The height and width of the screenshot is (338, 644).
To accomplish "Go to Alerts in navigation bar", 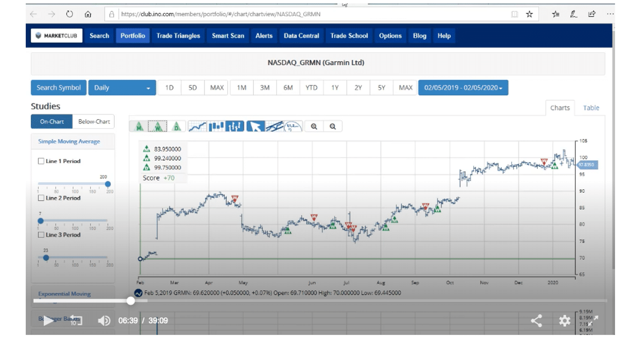I will pyautogui.click(x=264, y=36).
